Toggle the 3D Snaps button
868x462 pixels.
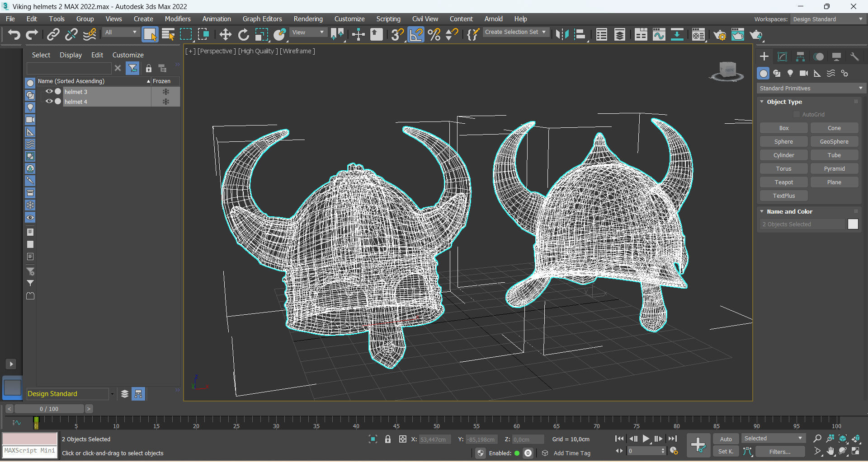pos(397,35)
